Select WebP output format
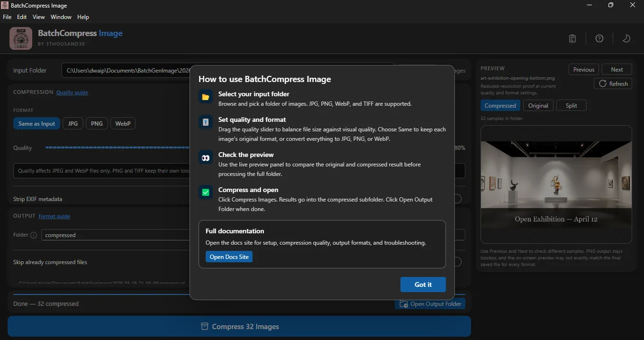The height and width of the screenshot is (340, 644). 123,123
